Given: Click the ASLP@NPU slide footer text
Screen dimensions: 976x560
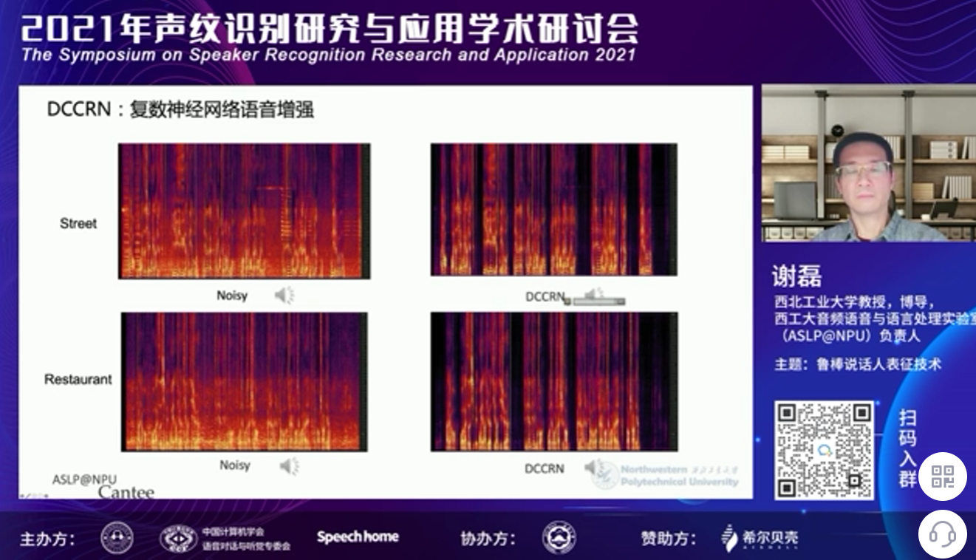Looking at the screenshot, I should click(x=84, y=479).
